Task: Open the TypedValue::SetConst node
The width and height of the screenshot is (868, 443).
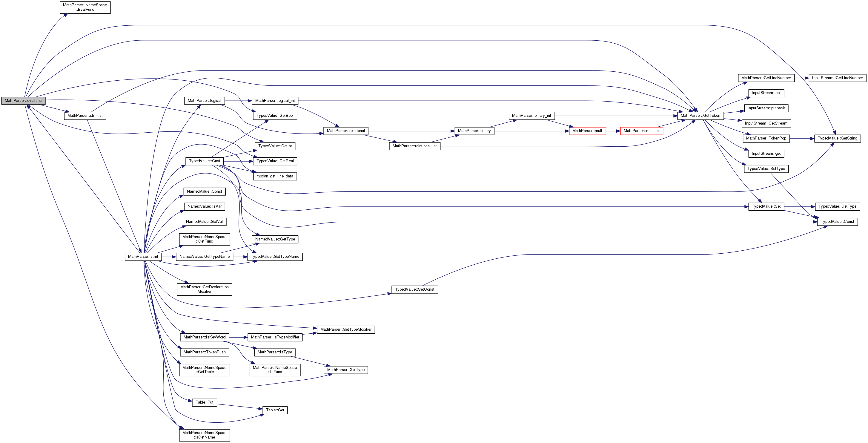Action: pyautogui.click(x=414, y=289)
